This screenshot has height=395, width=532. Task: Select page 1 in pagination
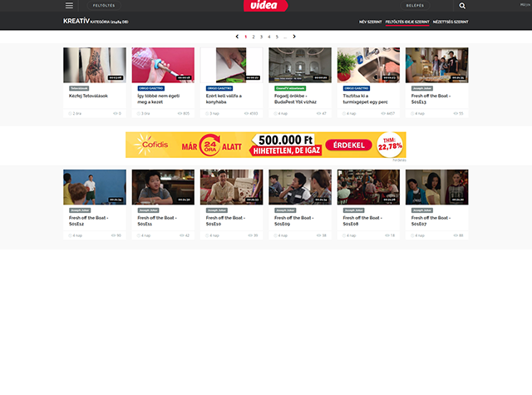point(246,37)
